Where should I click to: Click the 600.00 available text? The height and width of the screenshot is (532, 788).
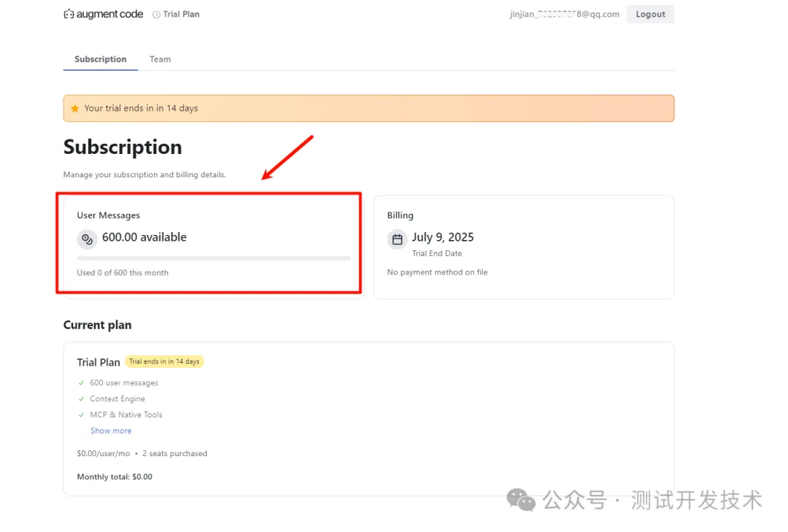[x=144, y=237]
